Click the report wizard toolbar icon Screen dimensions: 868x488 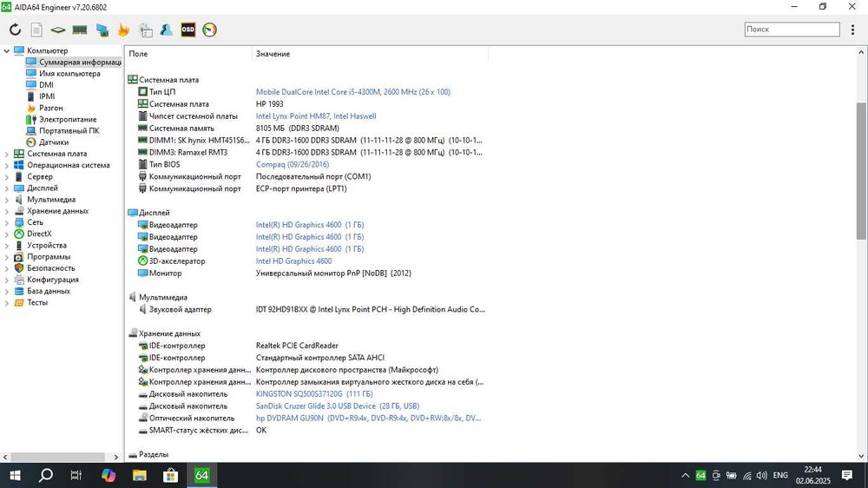pos(146,30)
